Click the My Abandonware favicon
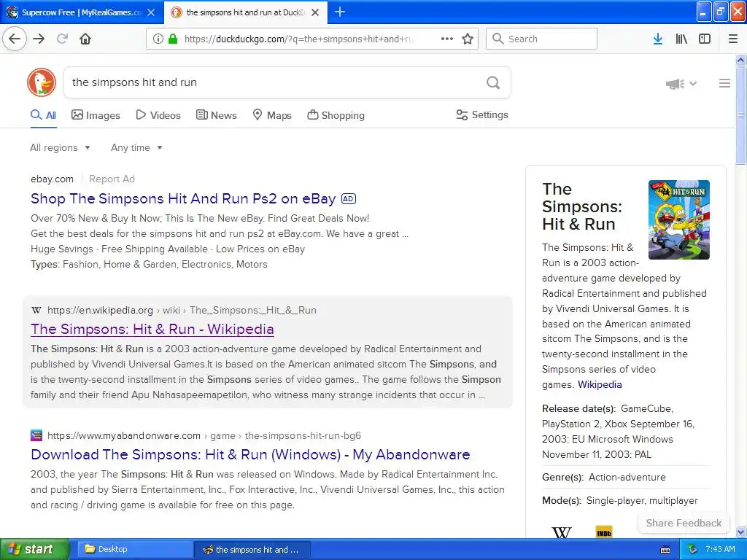 point(36,435)
